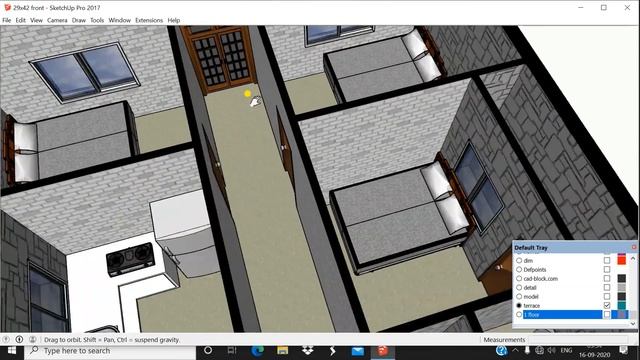640x360 pixels.
Task: Click the color swatch of cad-block.com layer
Action: pyautogui.click(x=622, y=278)
